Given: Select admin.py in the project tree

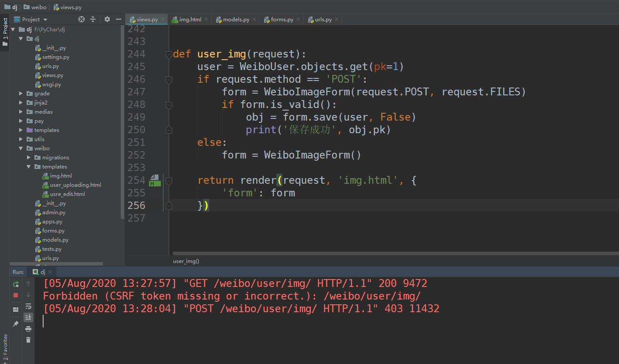Looking at the screenshot, I should point(54,212).
